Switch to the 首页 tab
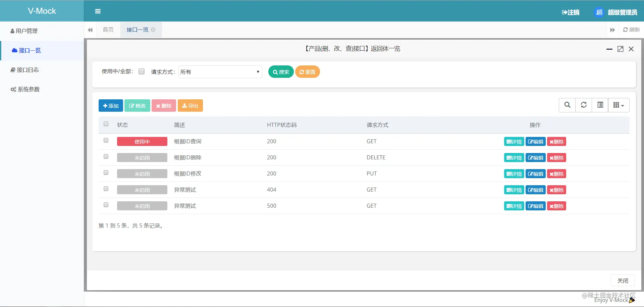This screenshot has height=307, width=644. coord(108,30)
